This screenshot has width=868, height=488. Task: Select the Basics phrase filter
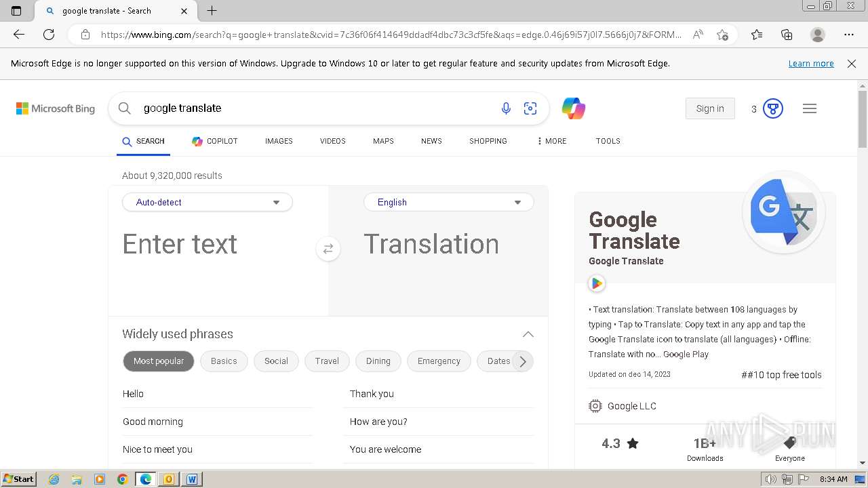coord(224,361)
